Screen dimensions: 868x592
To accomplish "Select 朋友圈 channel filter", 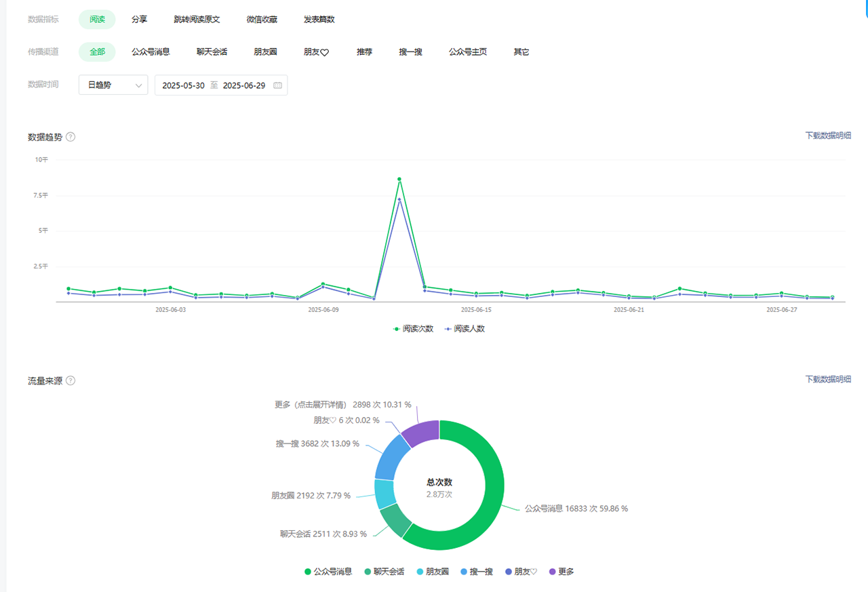I will pos(265,52).
